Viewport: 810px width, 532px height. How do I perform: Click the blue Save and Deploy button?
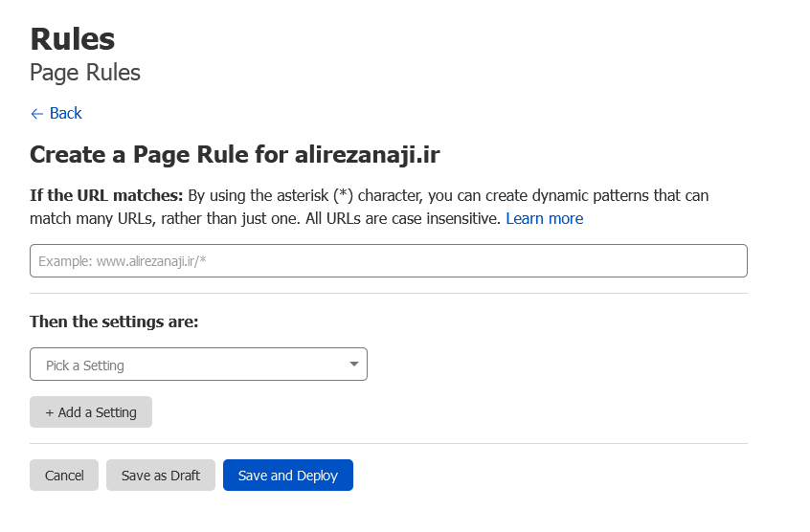coord(288,476)
